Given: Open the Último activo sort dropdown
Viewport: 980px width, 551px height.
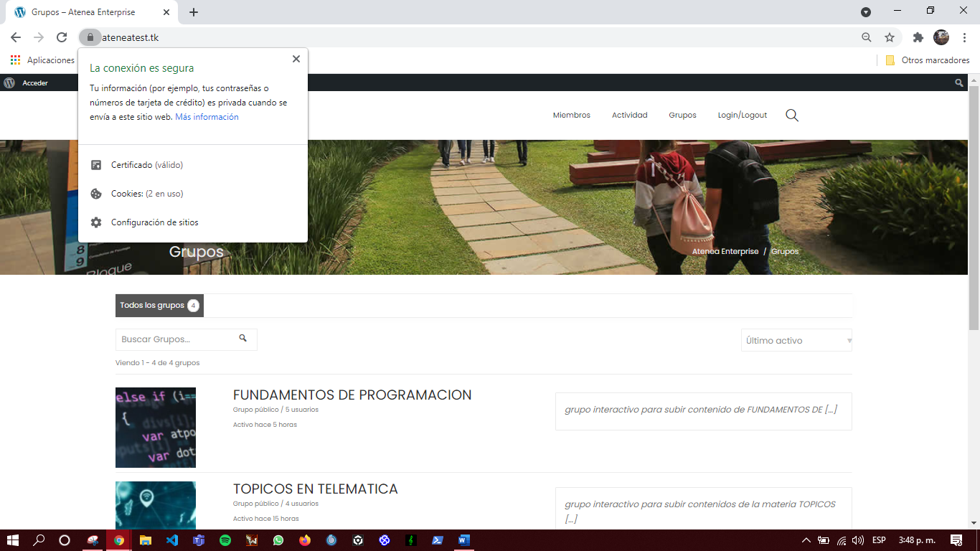Looking at the screenshot, I should click(796, 339).
